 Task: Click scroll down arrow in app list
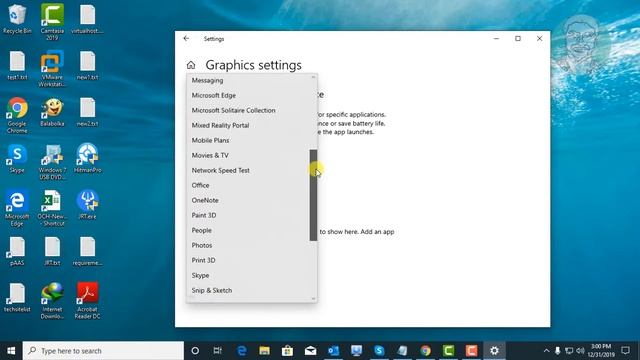coord(313,299)
